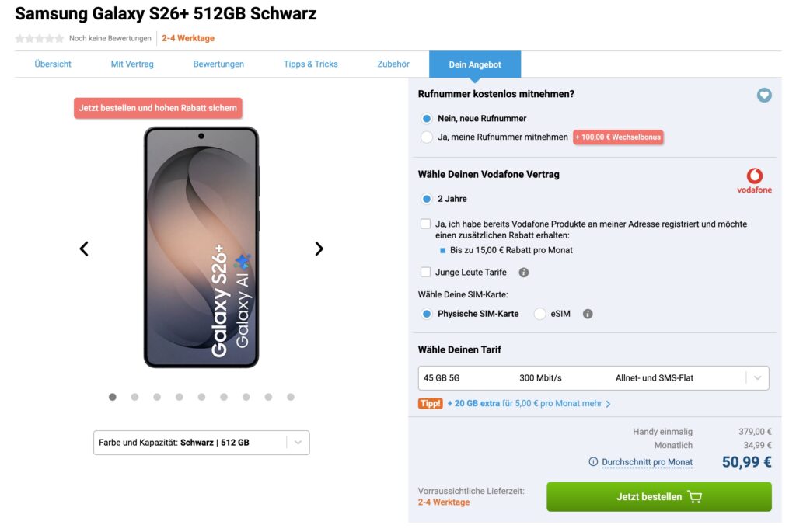Image resolution: width=796 pixels, height=532 pixels.
Task: Show previous product image arrow
Action: click(84, 249)
